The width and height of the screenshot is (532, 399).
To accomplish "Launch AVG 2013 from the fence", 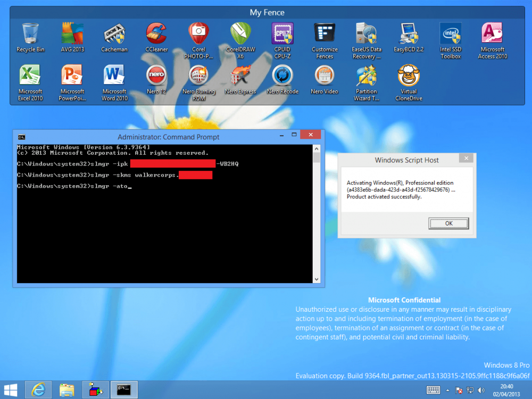I will [72, 37].
